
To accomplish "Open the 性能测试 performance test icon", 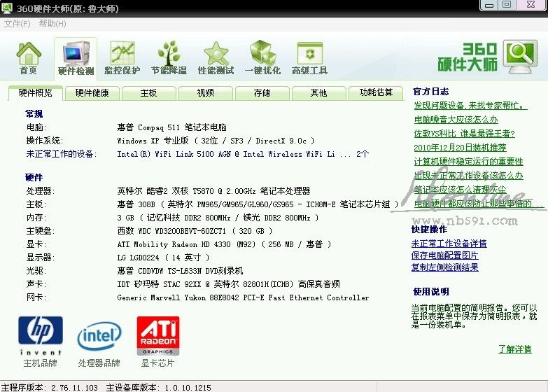I will click(x=216, y=58).
